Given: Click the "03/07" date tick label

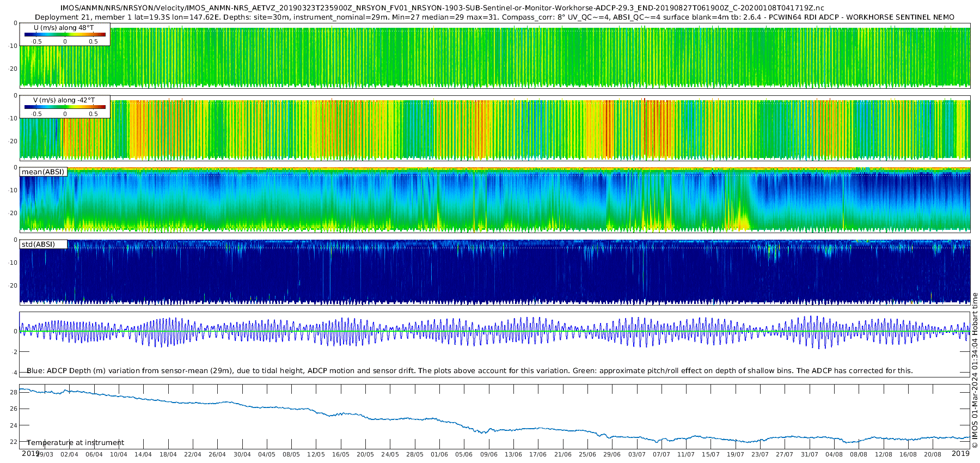Looking at the screenshot, I should [x=637, y=454].
